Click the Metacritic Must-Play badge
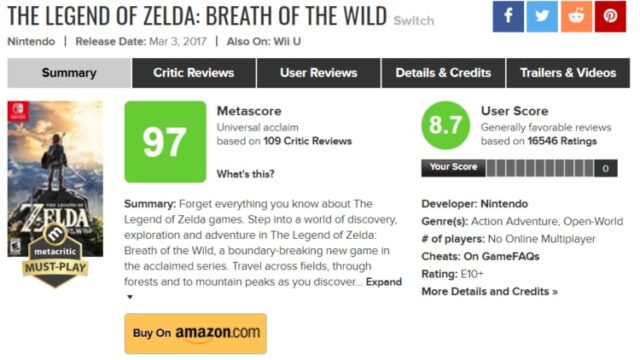The width and height of the screenshot is (640, 360). [55, 255]
